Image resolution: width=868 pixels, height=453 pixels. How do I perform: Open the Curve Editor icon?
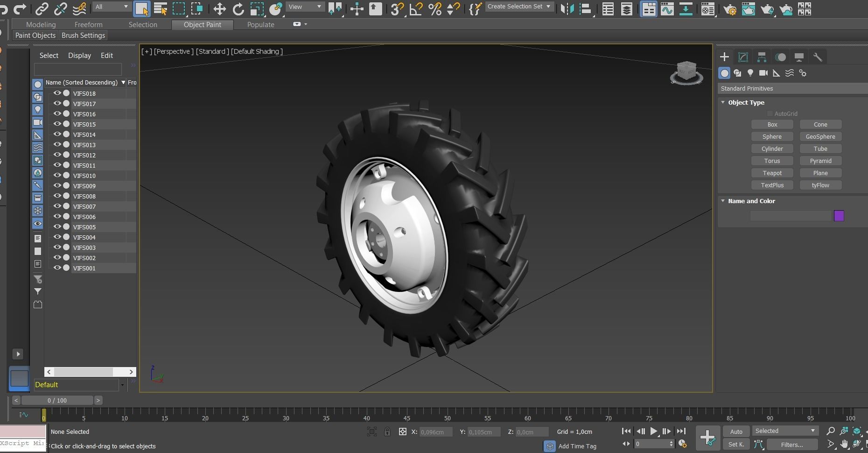pos(667,8)
